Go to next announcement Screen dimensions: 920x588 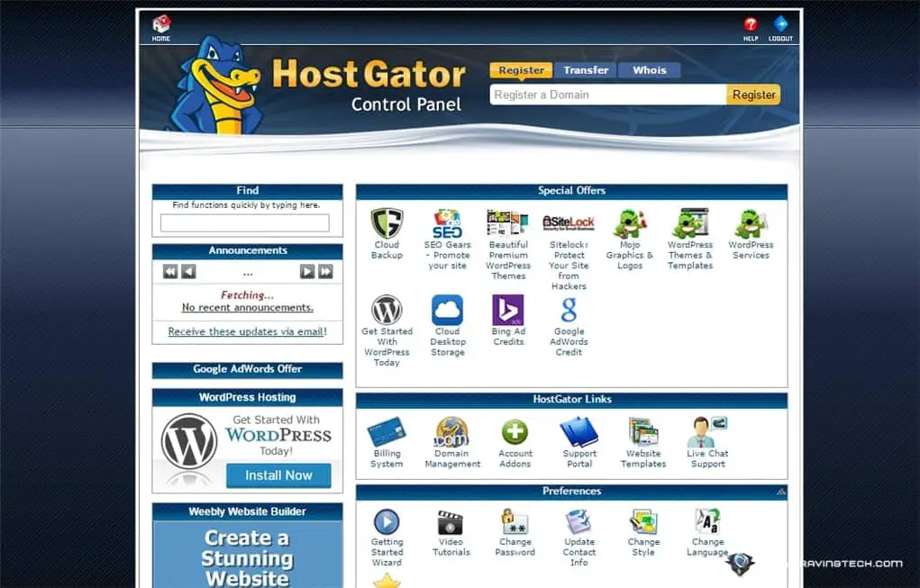307,271
